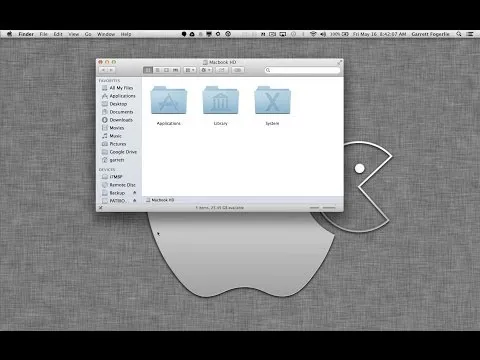Open the Apple menu
The height and width of the screenshot is (360, 480).
[9, 34]
